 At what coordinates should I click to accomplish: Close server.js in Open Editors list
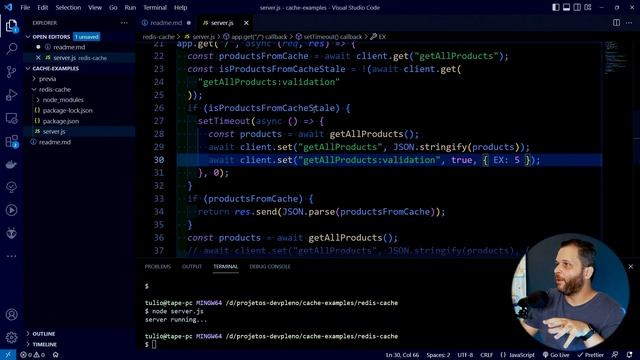(x=38, y=58)
